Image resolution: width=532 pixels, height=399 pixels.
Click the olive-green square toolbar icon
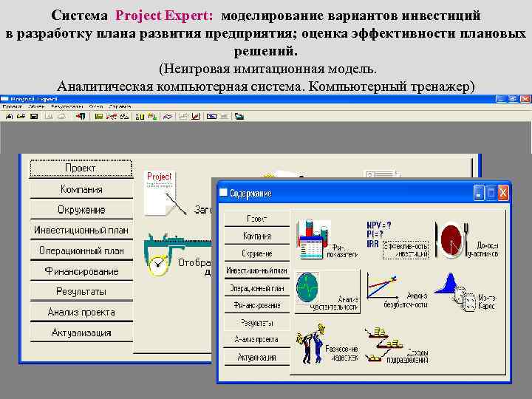click(x=99, y=117)
